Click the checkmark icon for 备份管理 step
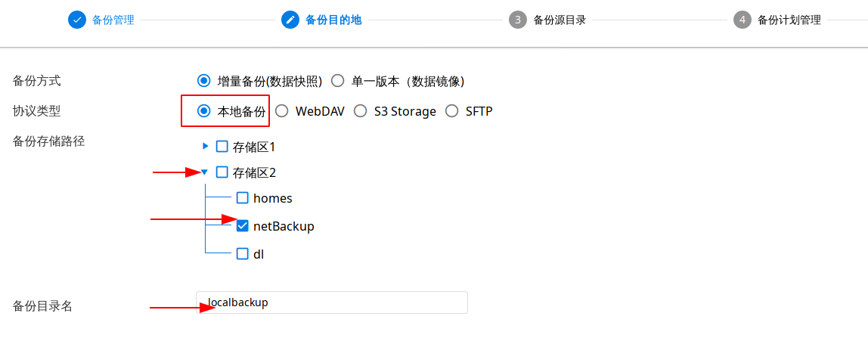868x341 pixels. (x=77, y=20)
